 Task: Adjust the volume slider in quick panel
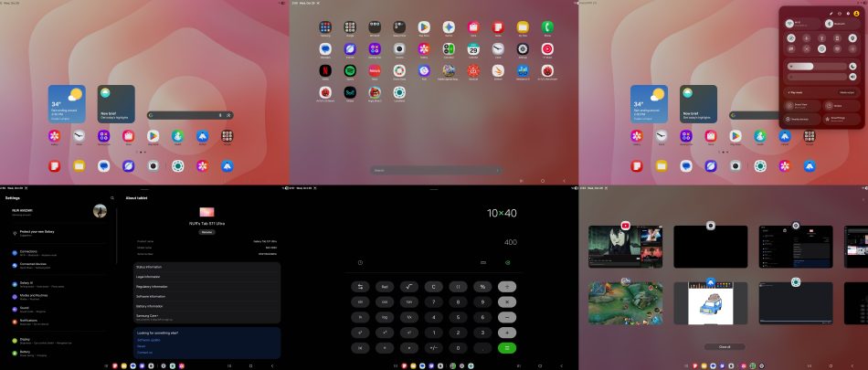click(817, 77)
